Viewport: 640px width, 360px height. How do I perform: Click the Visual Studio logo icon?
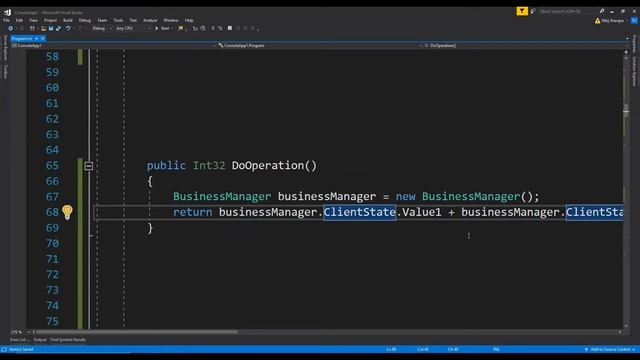(7, 12)
